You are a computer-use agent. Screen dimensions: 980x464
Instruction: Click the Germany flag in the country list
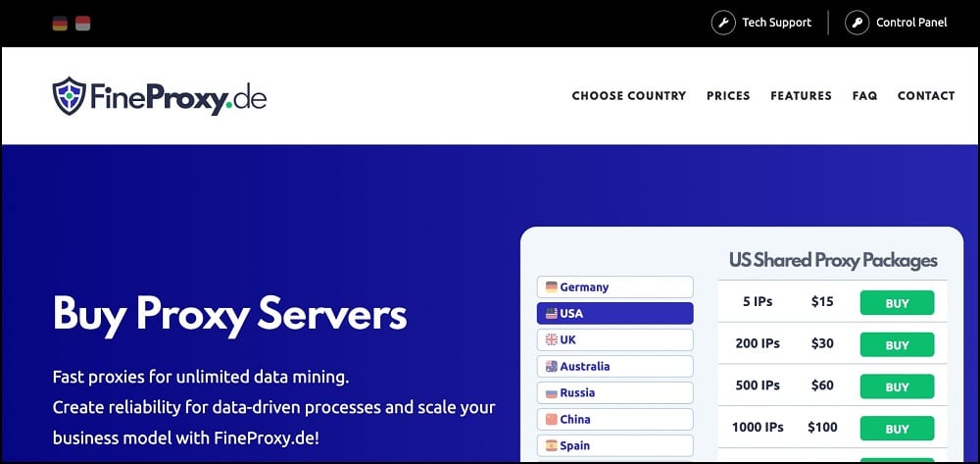551,287
